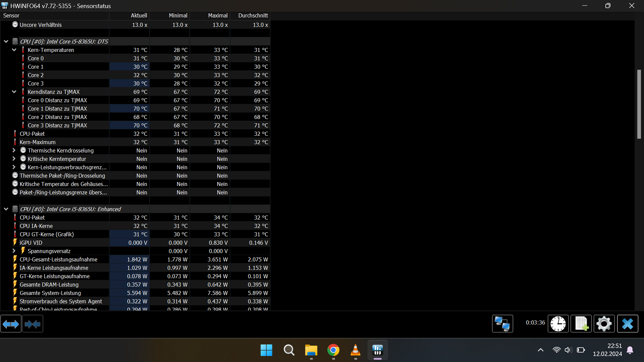Image resolution: width=644 pixels, height=362 pixels.
Task: Collapse the Kern-Temperaturen tree node
Action: tap(14, 50)
